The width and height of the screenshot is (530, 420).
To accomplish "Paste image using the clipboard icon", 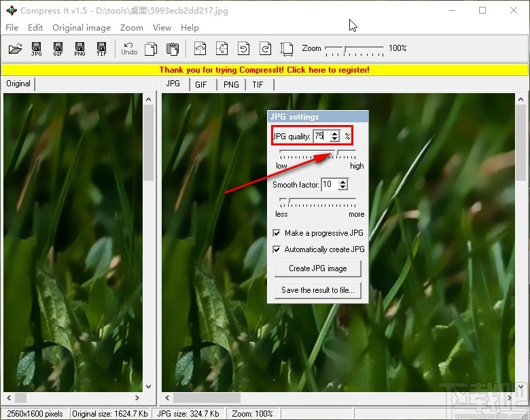I will tap(173, 49).
